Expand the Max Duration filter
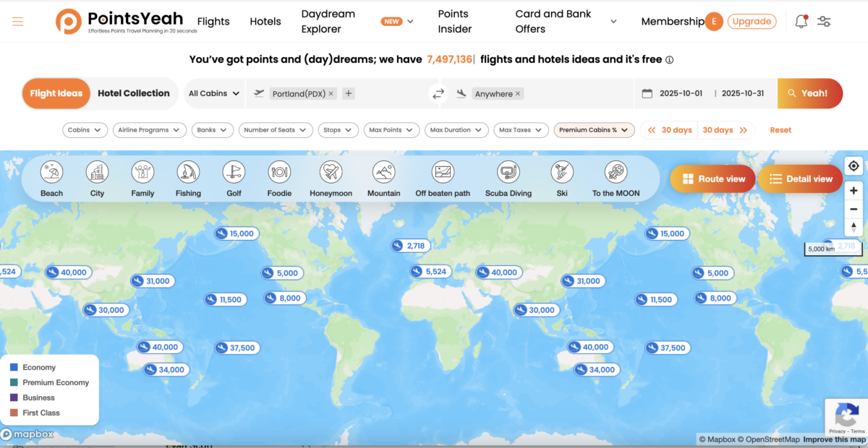This screenshot has width=868, height=448. pyautogui.click(x=456, y=130)
